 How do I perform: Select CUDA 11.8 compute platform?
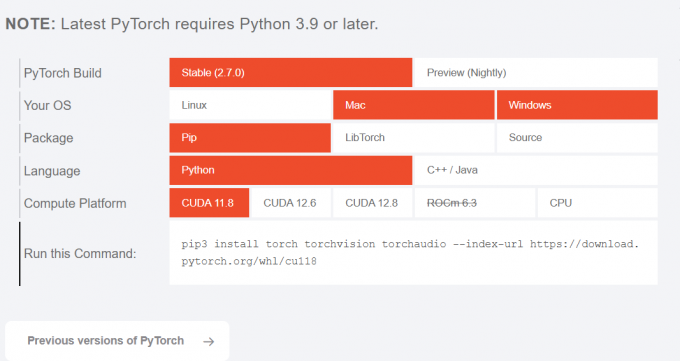(209, 203)
